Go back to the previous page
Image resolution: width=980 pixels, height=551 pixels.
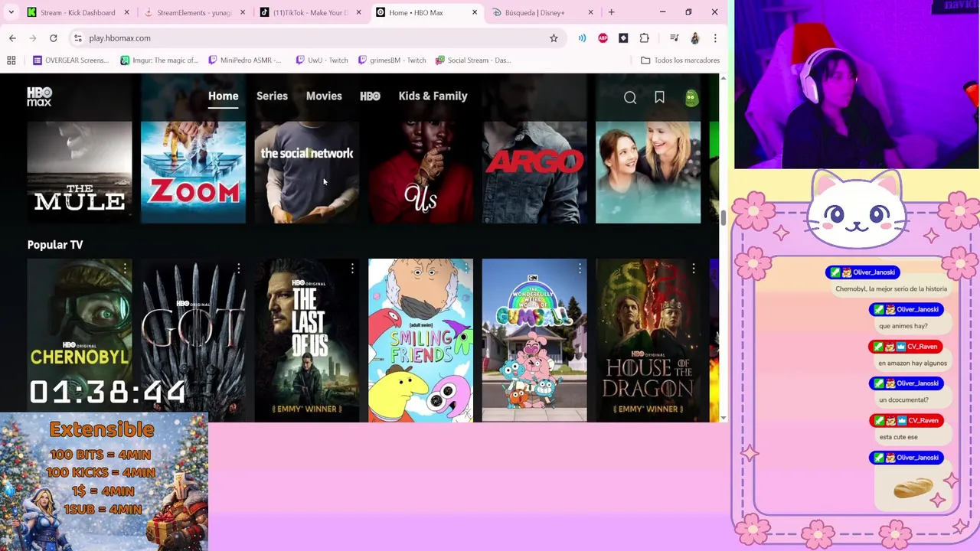pos(12,37)
